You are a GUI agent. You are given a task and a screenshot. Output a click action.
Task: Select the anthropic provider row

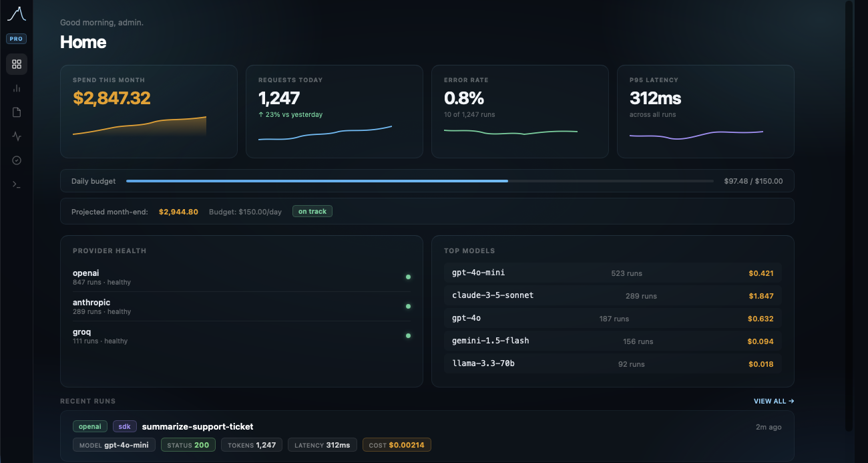pyautogui.click(x=242, y=307)
